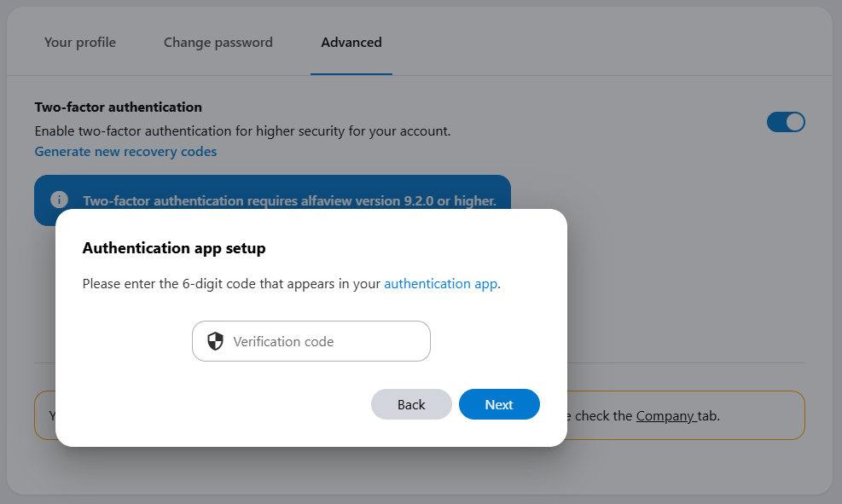The image size is (842, 504).
Task: Click the shield icon in verification field
Action: click(x=216, y=341)
